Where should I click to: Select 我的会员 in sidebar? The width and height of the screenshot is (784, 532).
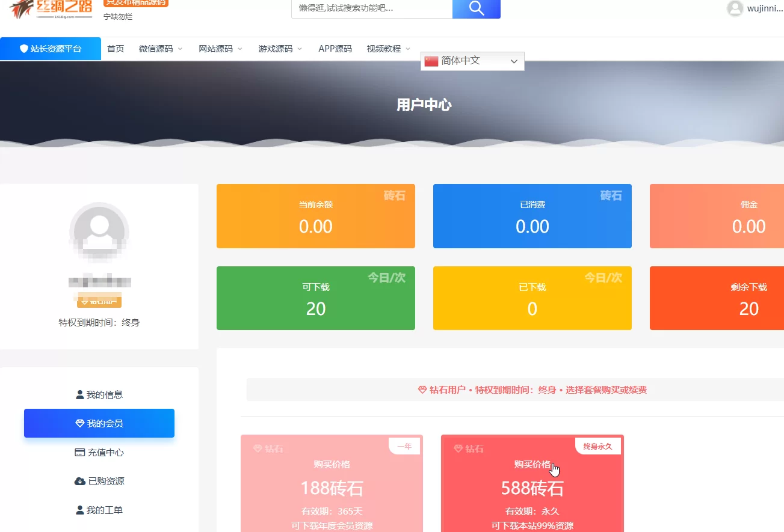pyautogui.click(x=99, y=424)
